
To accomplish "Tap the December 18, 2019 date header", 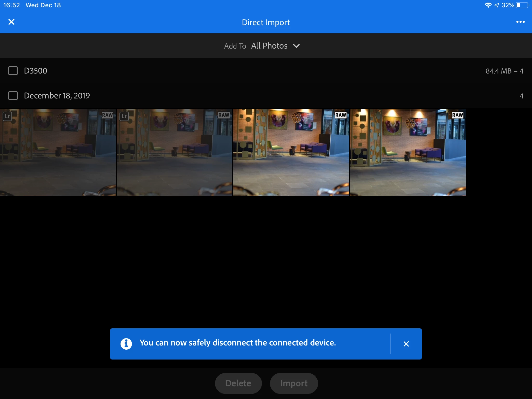I will (x=57, y=96).
